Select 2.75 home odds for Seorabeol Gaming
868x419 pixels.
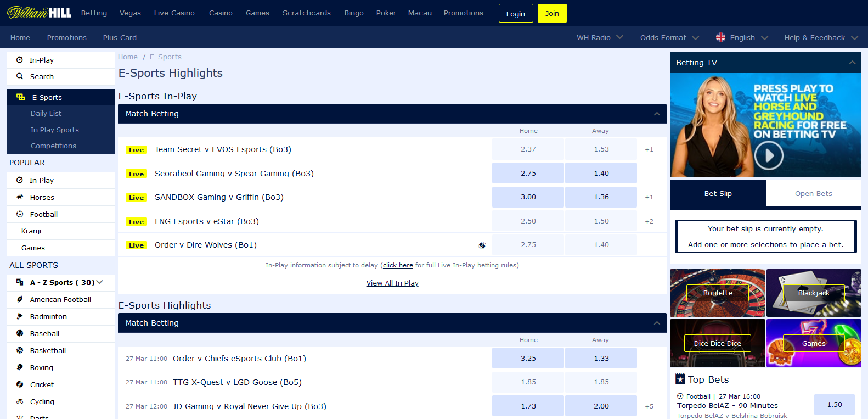528,173
